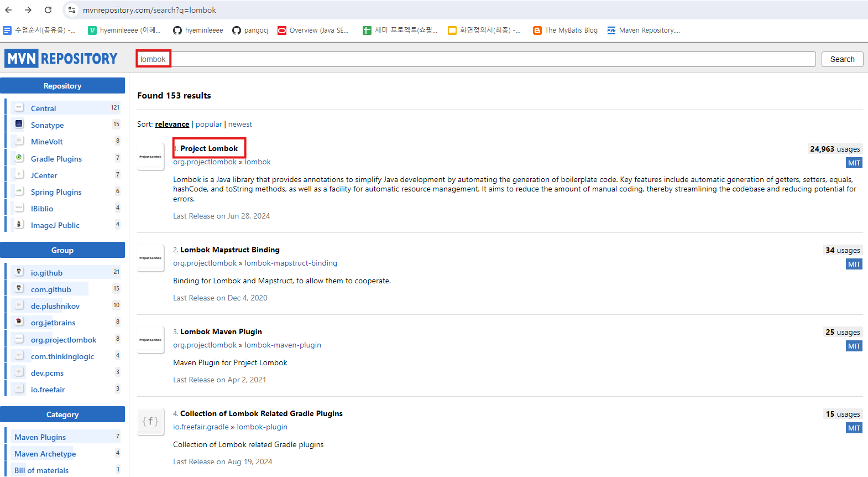
Task: Sort results by popular
Action: click(x=208, y=125)
